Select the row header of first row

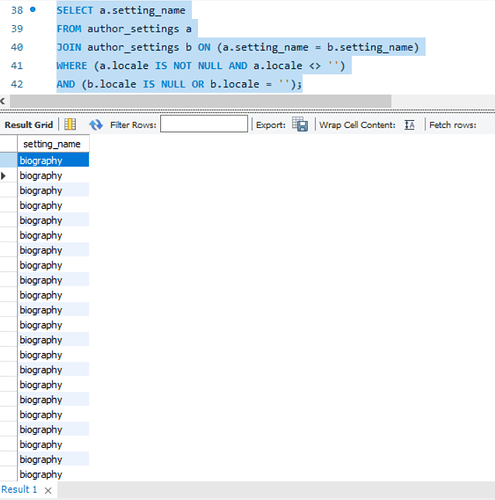tap(9, 160)
